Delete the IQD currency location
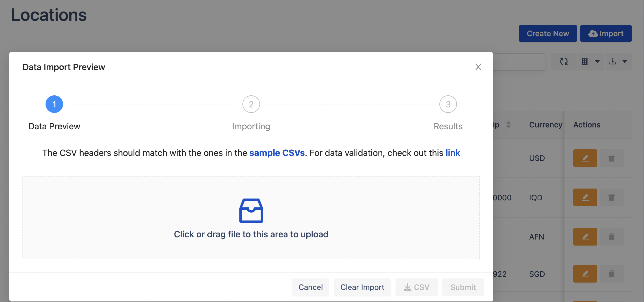The width and height of the screenshot is (644, 302). point(611,197)
